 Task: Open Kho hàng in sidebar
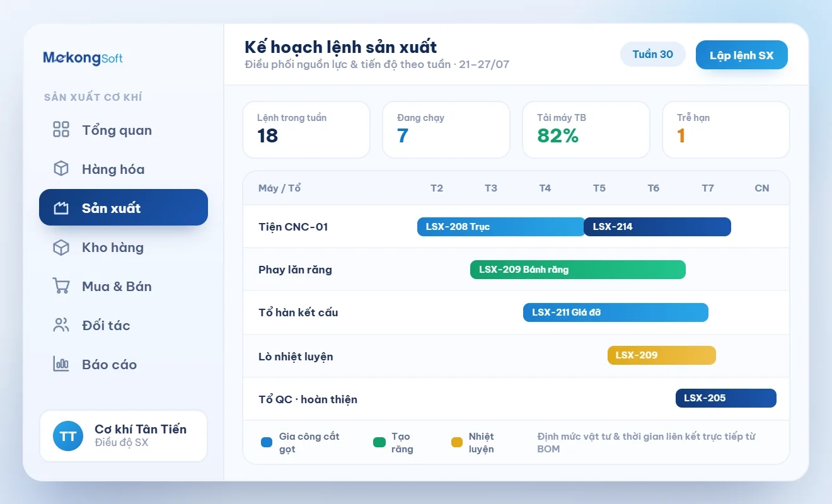tap(124, 247)
